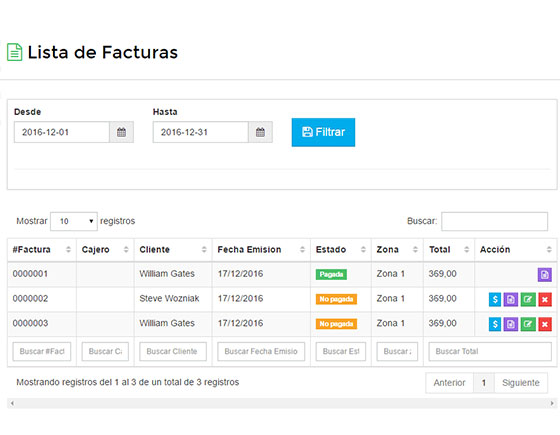
Task: Open the Hasta date calendar icon
Action: (x=260, y=132)
